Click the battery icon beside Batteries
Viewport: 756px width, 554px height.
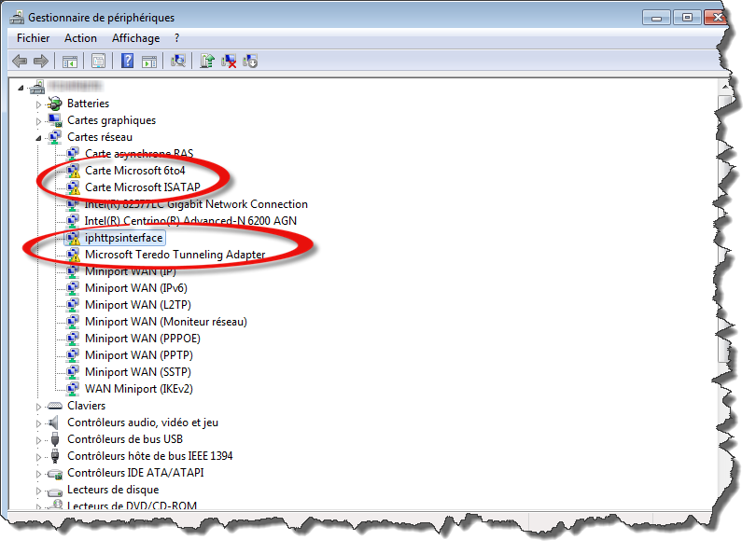click(55, 104)
